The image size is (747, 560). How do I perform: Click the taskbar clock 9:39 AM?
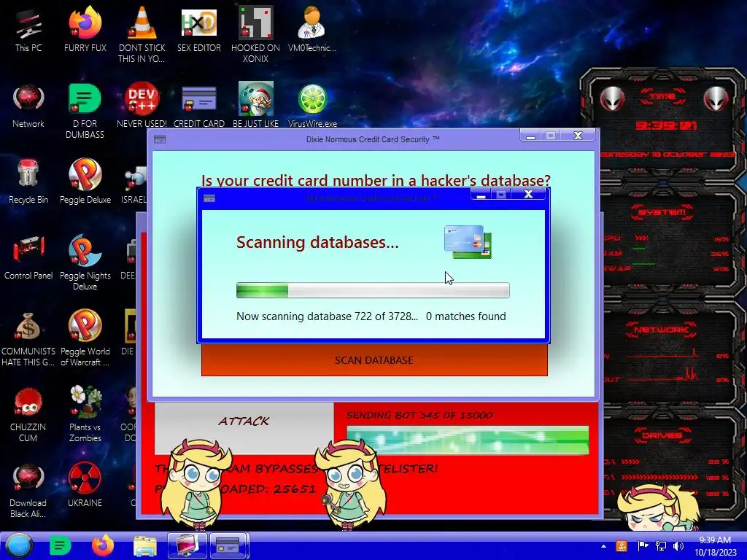click(715, 546)
